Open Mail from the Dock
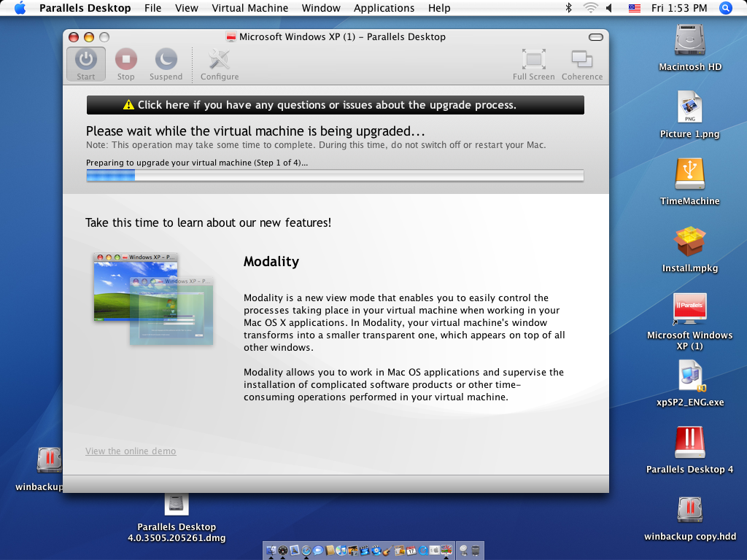The image size is (747, 560). (x=295, y=551)
